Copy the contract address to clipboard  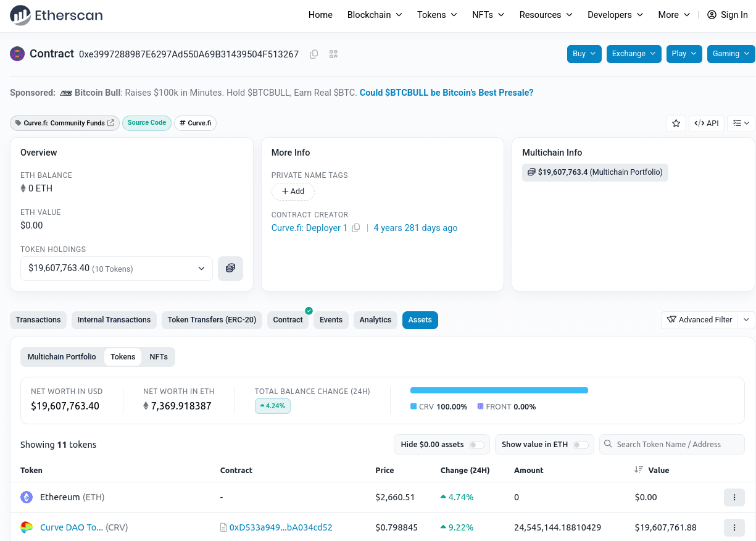pos(314,54)
